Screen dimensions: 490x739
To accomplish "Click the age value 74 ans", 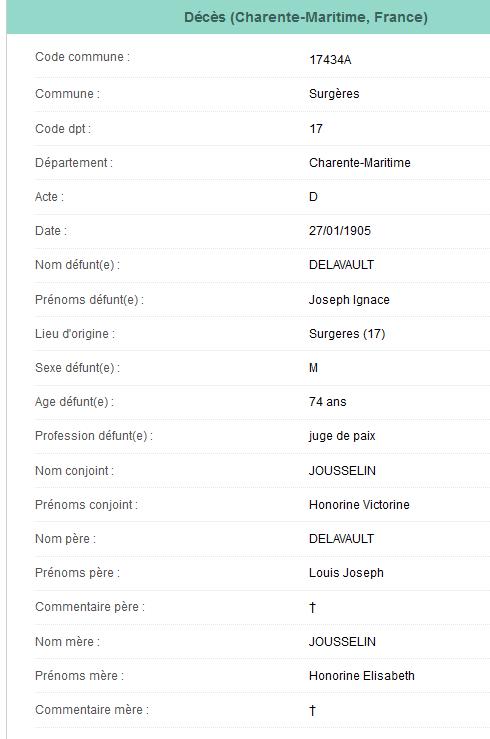I will tap(327, 402).
